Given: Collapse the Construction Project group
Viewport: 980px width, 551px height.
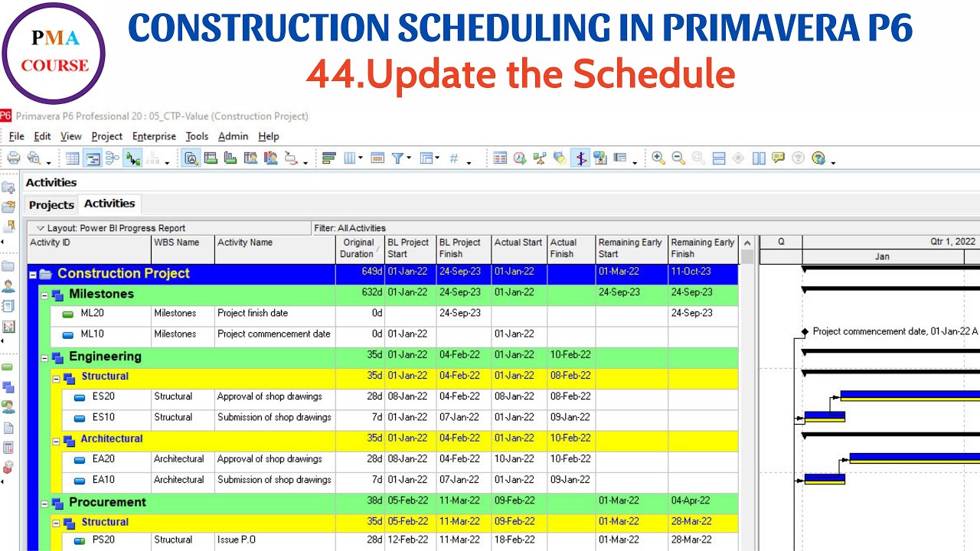Looking at the screenshot, I should tap(33, 274).
